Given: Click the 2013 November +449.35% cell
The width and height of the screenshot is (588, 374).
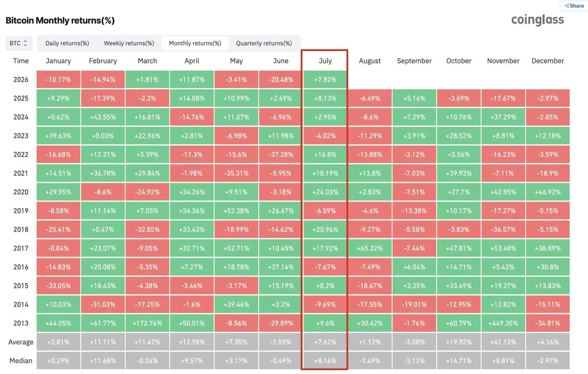Looking at the screenshot, I should click(x=503, y=323).
